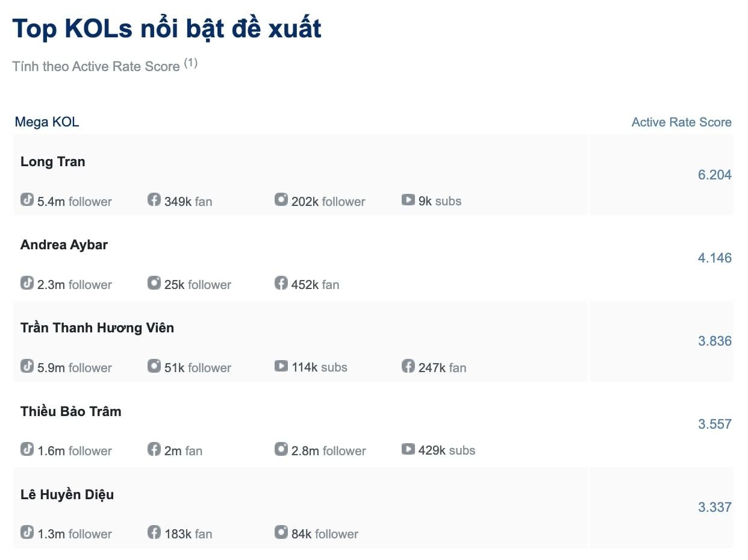Click Thiều Bảo Trâm's Instagram icon
748x560 pixels.
pos(281,449)
